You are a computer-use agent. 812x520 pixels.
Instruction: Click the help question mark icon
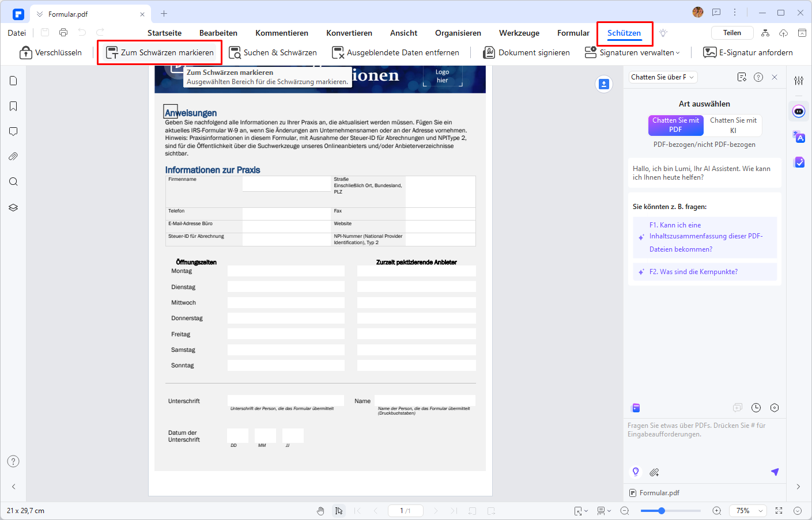13,461
